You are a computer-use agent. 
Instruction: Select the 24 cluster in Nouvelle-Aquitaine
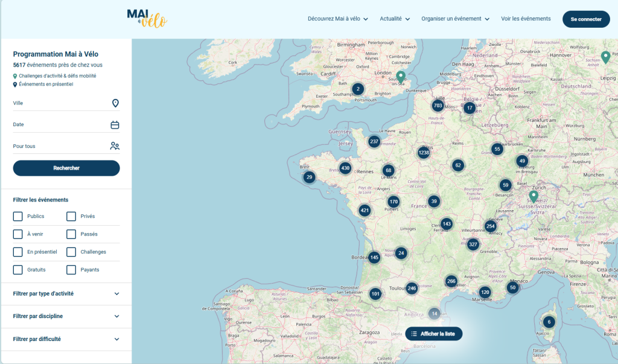pyautogui.click(x=401, y=253)
